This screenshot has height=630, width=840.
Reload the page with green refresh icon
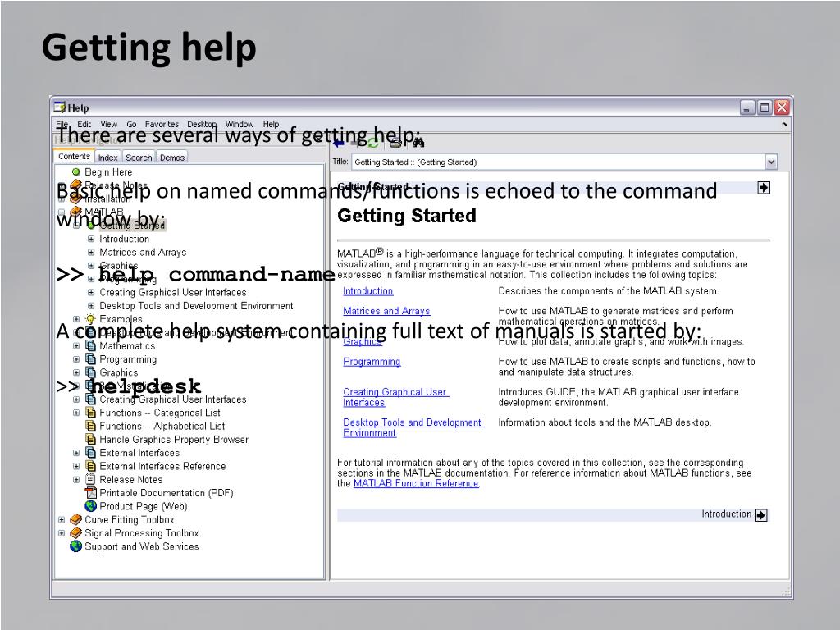coord(373,143)
